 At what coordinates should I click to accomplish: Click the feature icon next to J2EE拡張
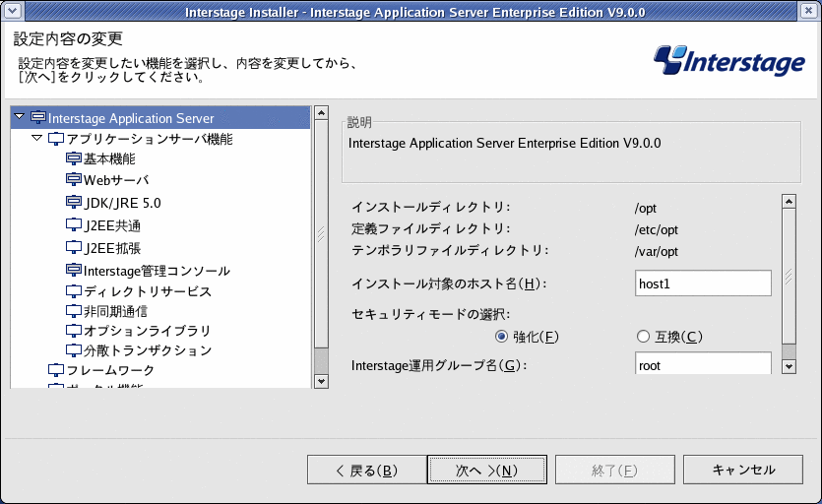click(x=74, y=247)
